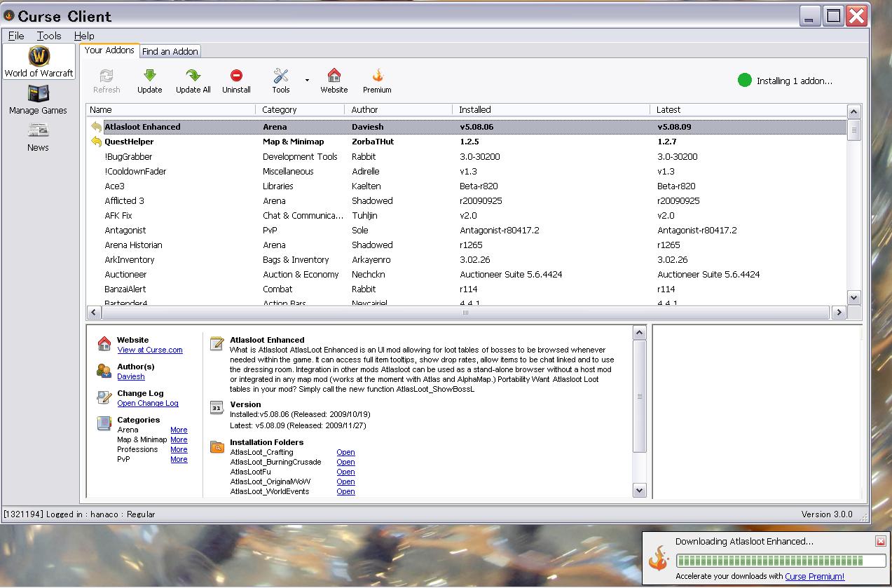Click the Change Log notepad icon
The height and width of the screenshot is (588, 892).
[104, 397]
